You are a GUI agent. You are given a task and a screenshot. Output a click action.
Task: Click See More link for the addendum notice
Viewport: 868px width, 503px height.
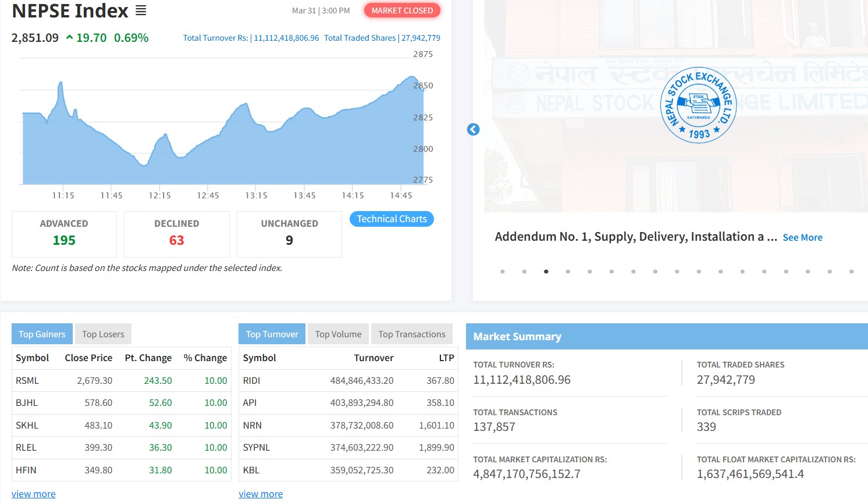click(802, 237)
